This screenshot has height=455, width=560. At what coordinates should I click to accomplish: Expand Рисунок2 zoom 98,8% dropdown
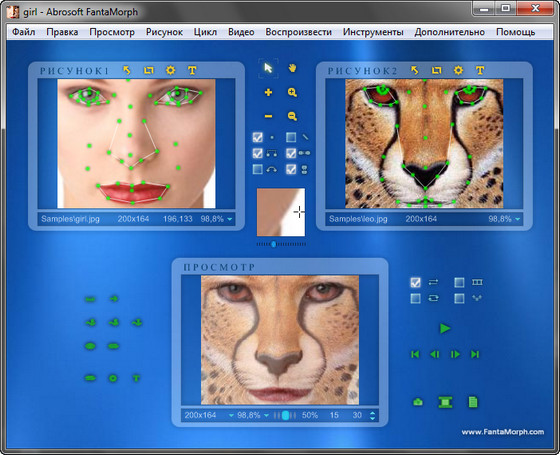[x=518, y=219]
